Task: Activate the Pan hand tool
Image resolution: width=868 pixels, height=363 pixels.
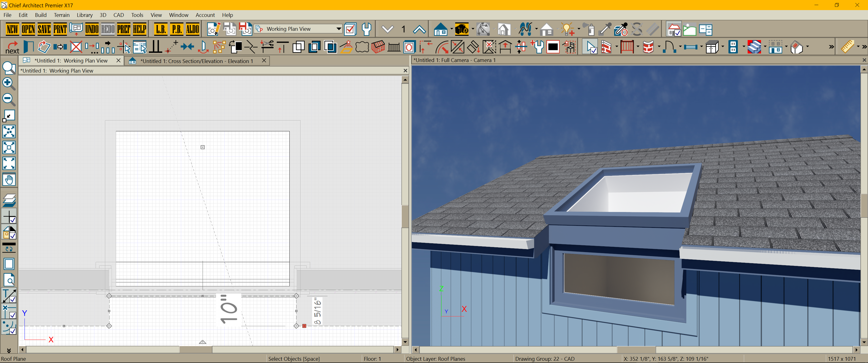Action: pos(9,179)
